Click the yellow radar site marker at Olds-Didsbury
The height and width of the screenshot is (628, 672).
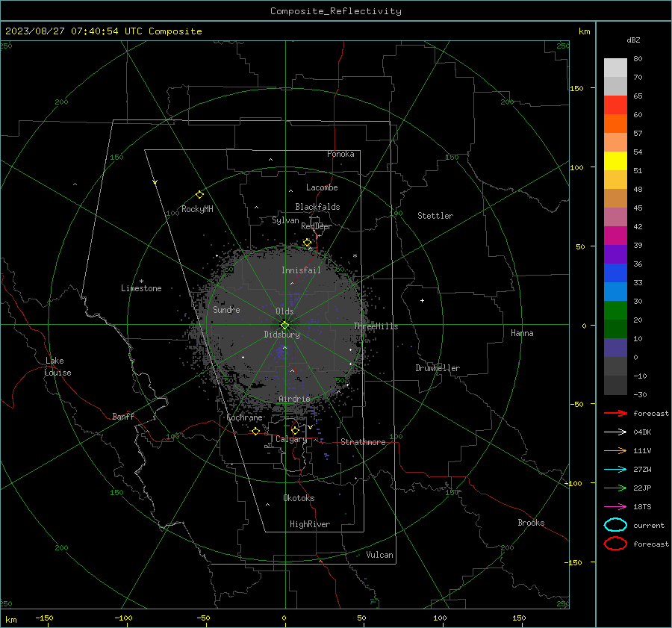(284, 326)
